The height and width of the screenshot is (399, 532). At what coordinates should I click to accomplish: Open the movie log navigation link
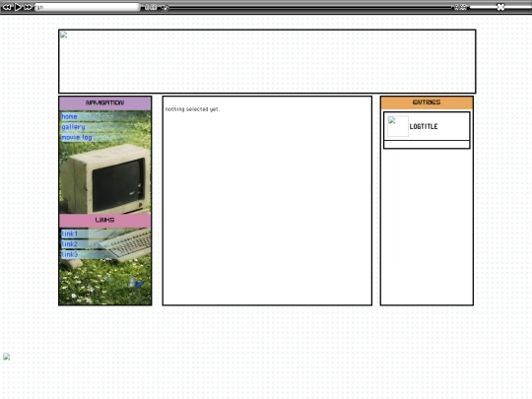pyautogui.click(x=77, y=137)
